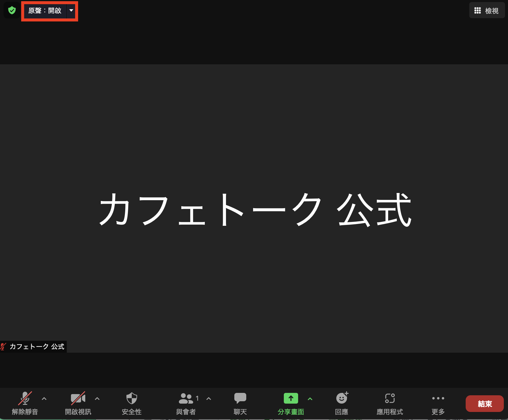Expand participants options arrow beside 與會者
508x420 pixels.
click(209, 399)
